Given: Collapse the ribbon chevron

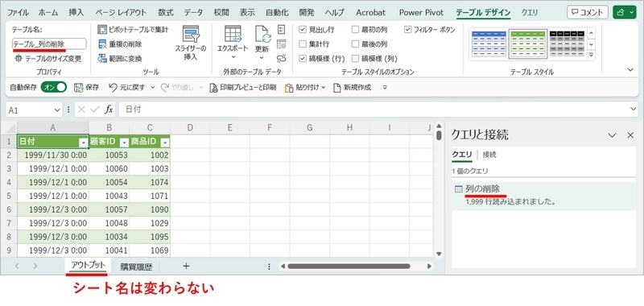Looking at the screenshot, I should 631,70.
